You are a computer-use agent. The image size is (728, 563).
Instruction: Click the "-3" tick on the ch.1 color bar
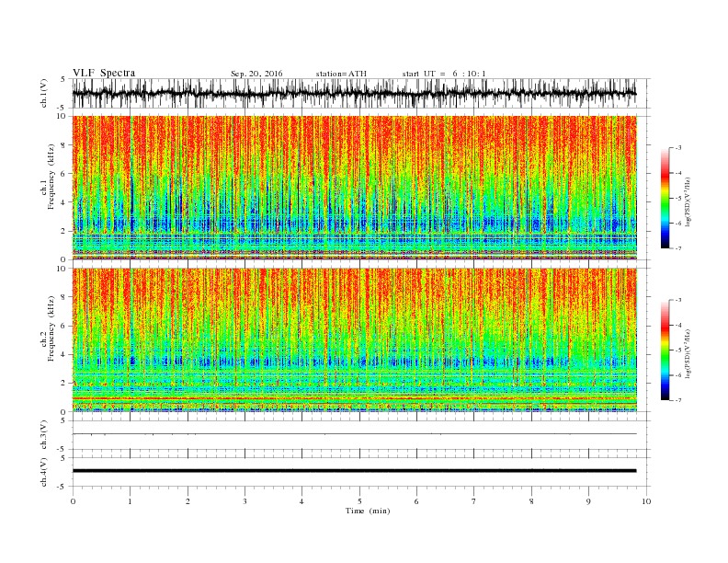[x=677, y=148]
